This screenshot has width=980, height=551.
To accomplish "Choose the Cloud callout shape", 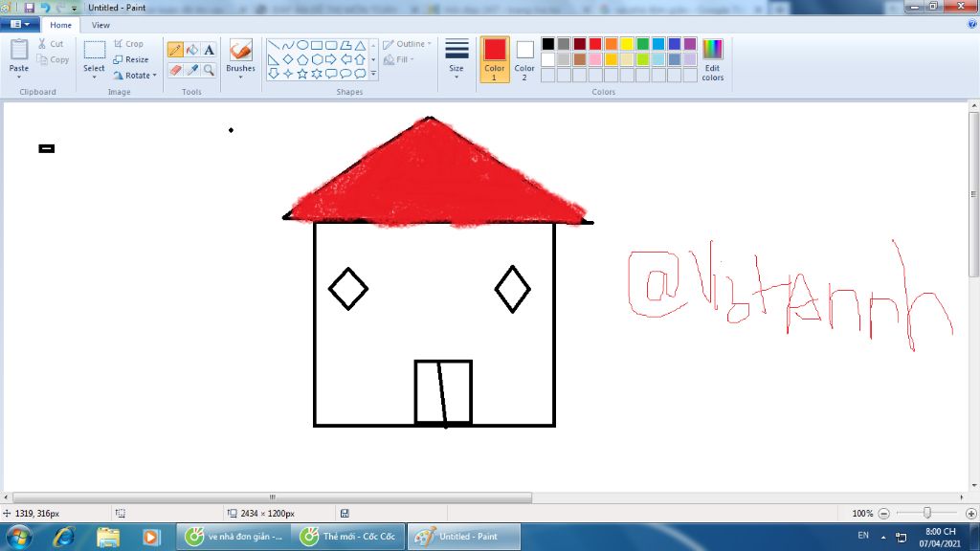I will click(x=360, y=74).
